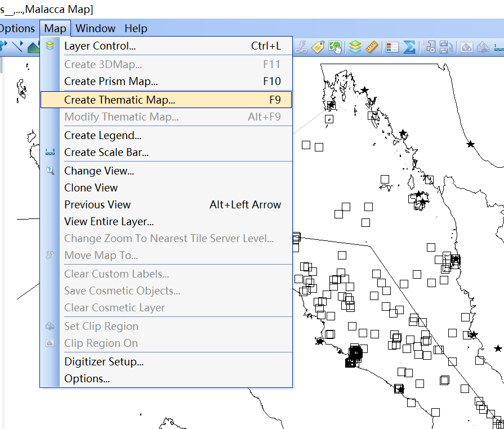Image resolution: width=504 pixels, height=429 pixels.
Task: Activate the Hotlink chain tool
Action: tap(302, 47)
